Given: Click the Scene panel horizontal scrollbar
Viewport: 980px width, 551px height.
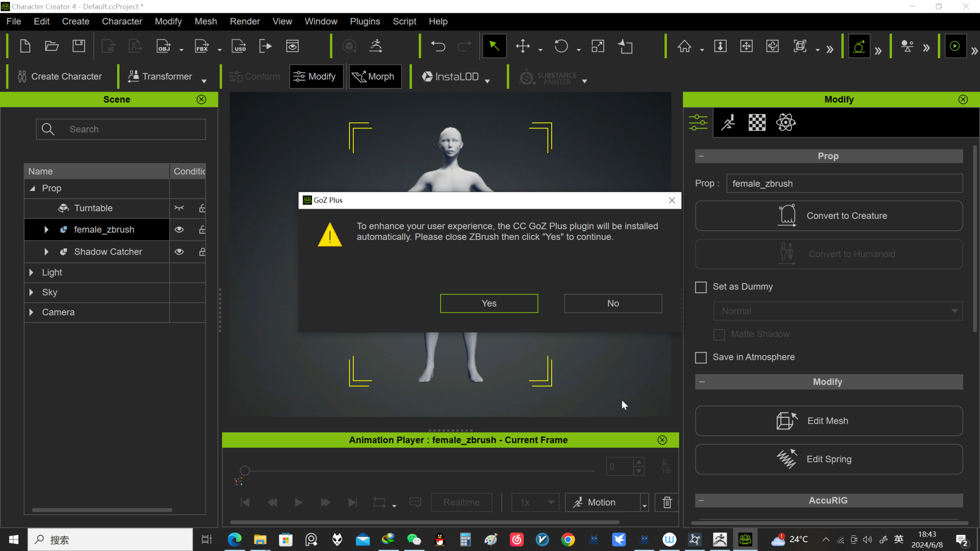Looking at the screenshot, I should click(x=102, y=510).
